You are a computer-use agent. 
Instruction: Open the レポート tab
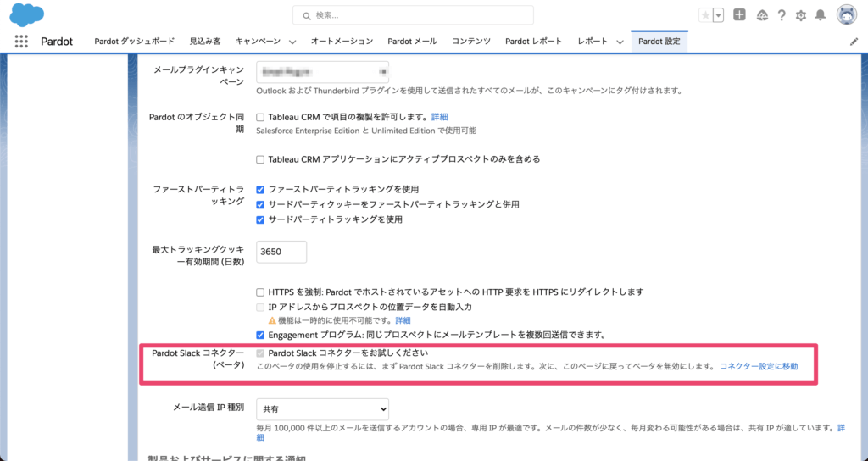click(593, 41)
